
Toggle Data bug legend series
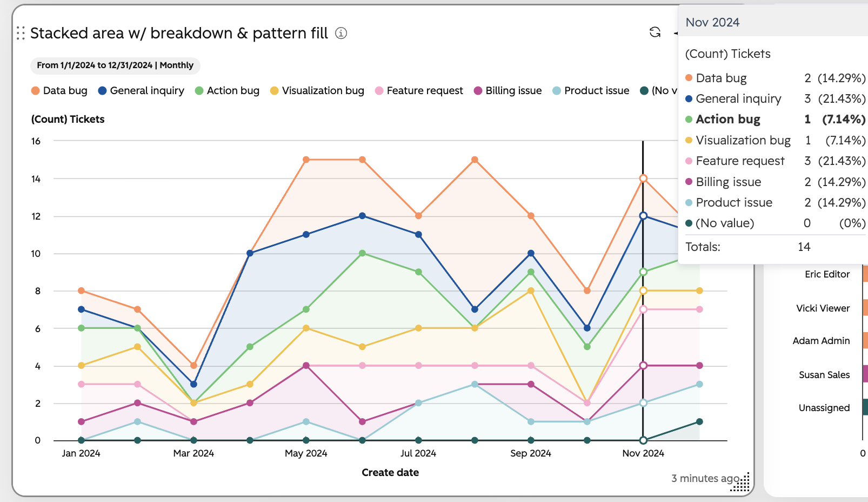(59, 91)
